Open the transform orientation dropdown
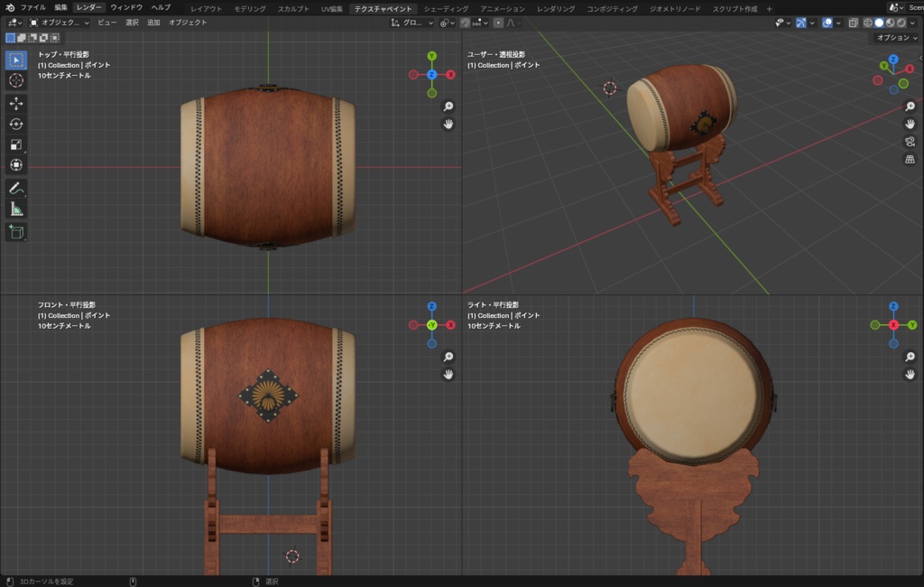Screen dimensions: 924x587 coord(411,23)
